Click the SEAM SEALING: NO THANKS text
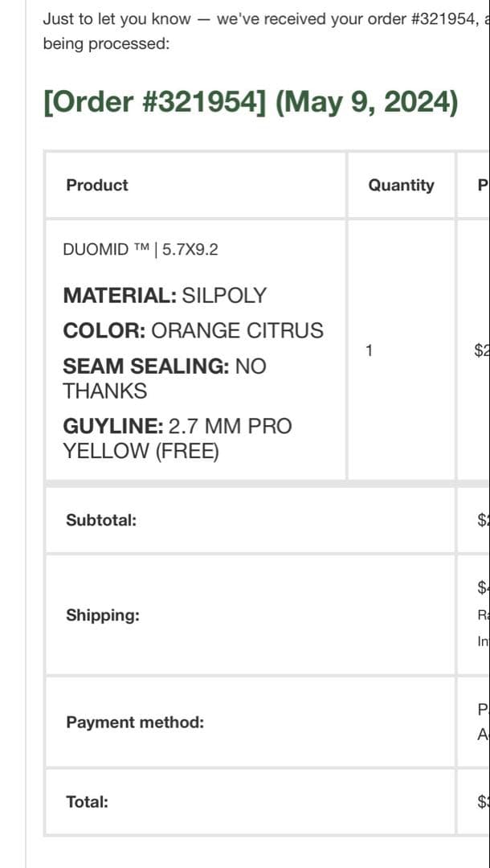490x868 pixels. pyautogui.click(x=164, y=379)
